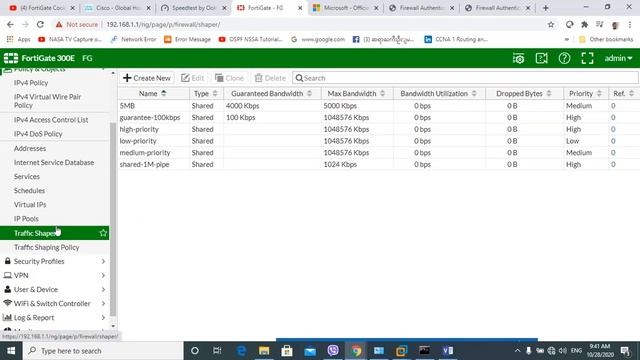Viewport: 640px width, 360px height.
Task: Open NASA TV Capture bookmark
Action: pos(70,40)
